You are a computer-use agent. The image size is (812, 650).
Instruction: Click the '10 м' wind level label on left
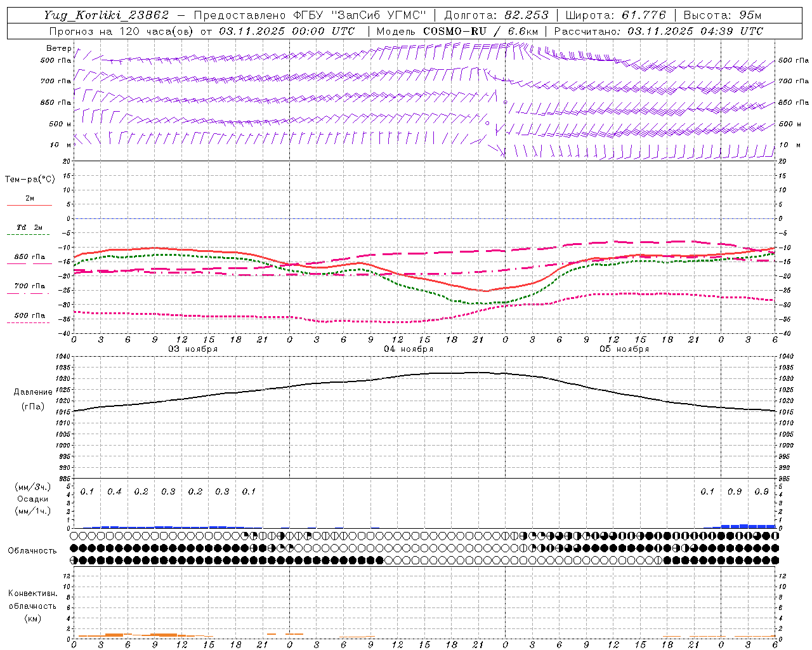pos(60,145)
